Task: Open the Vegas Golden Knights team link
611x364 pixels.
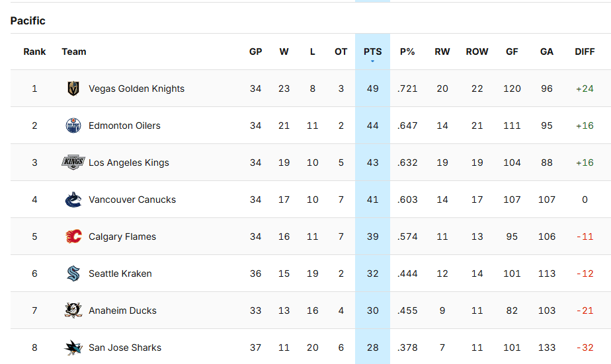Action: (x=136, y=89)
